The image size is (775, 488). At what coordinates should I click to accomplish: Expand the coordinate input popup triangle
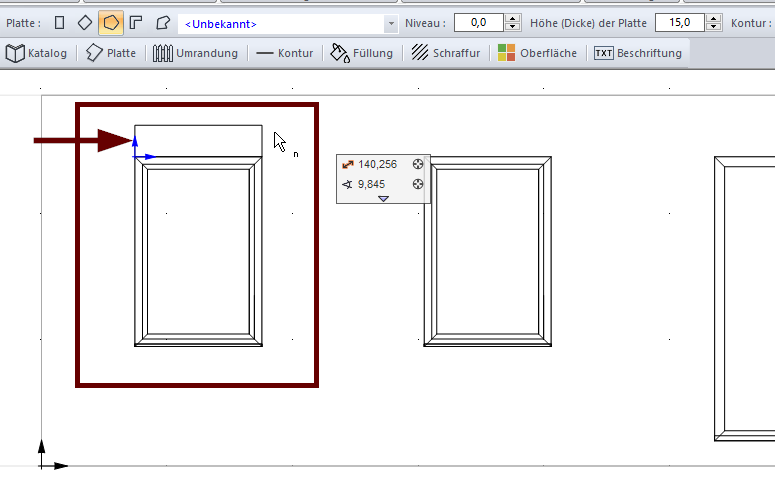pos(383,199)
